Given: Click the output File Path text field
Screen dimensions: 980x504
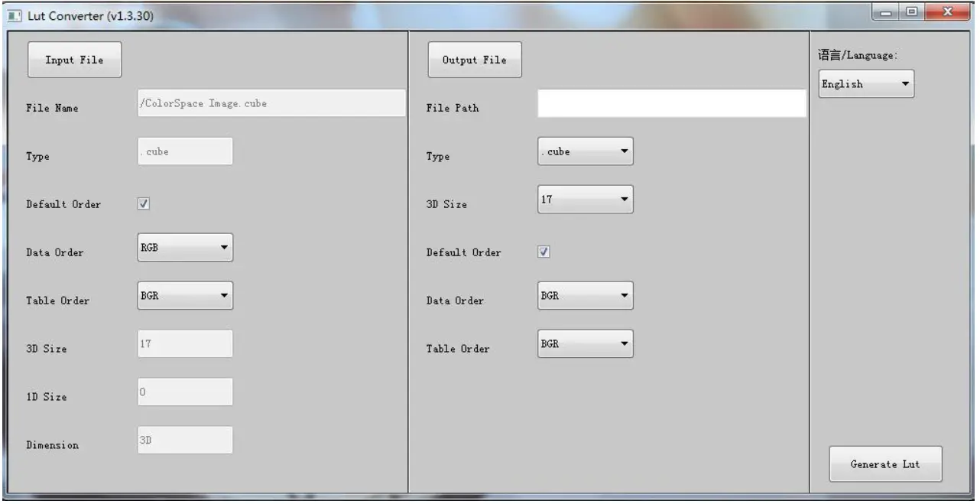Looking at the screenshot, I should point(672,103).
